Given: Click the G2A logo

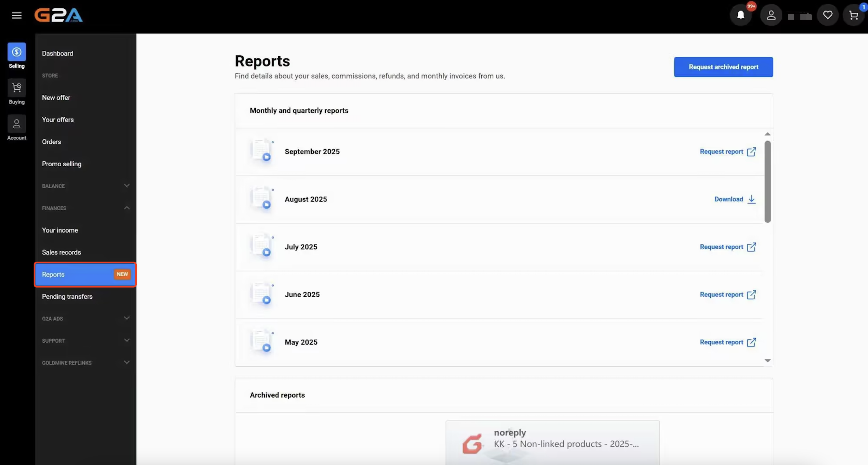Looking at the screenshot, I should pyautogui.click(x=59, y=15).
